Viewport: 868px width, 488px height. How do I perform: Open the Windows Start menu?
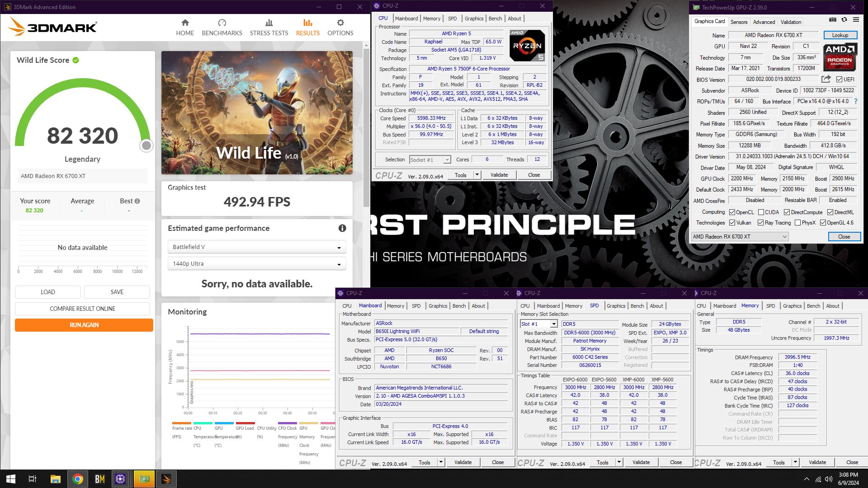pos(11,479)
